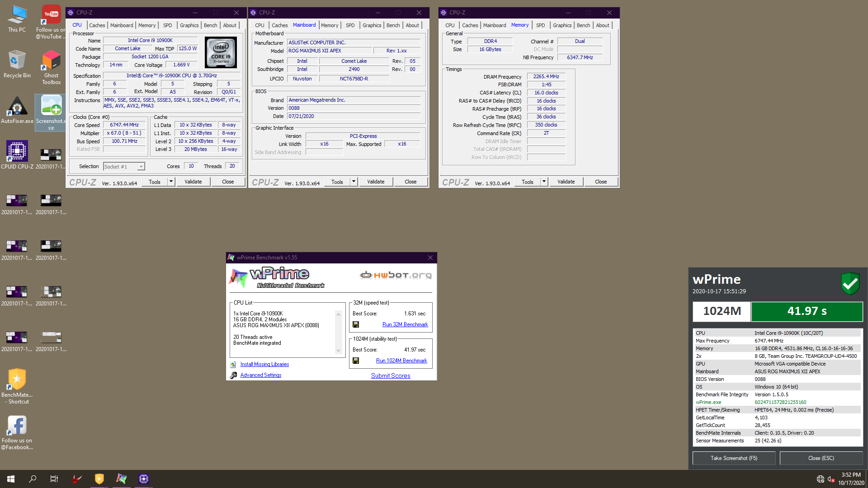This screenshot has width=868, height=488.
Task: Open About tab in Memory CPU-Z window
Action: point(602,25)
